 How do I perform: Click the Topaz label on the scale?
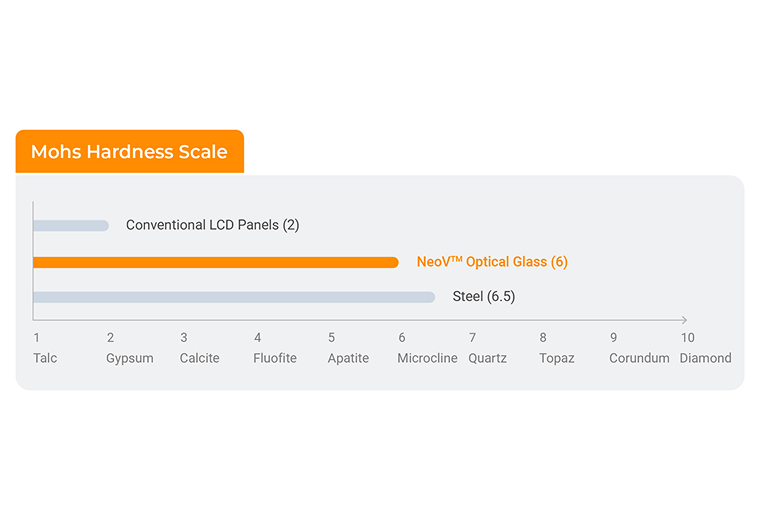[557, 358]
